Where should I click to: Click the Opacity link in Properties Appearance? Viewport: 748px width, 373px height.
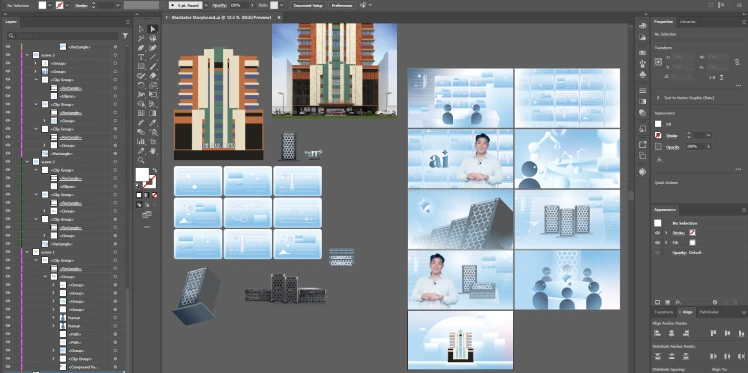[x=673, y=147]
